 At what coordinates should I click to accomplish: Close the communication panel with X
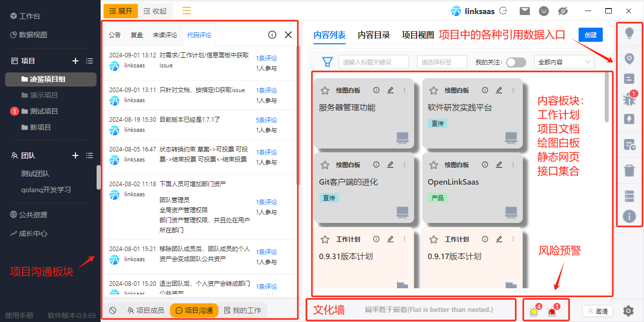[x=288, y=35]
